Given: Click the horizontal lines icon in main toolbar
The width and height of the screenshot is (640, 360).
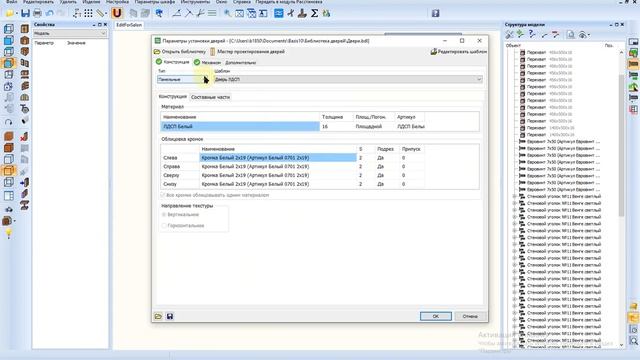Looking at the screenshot, I should tap(212, 13).
